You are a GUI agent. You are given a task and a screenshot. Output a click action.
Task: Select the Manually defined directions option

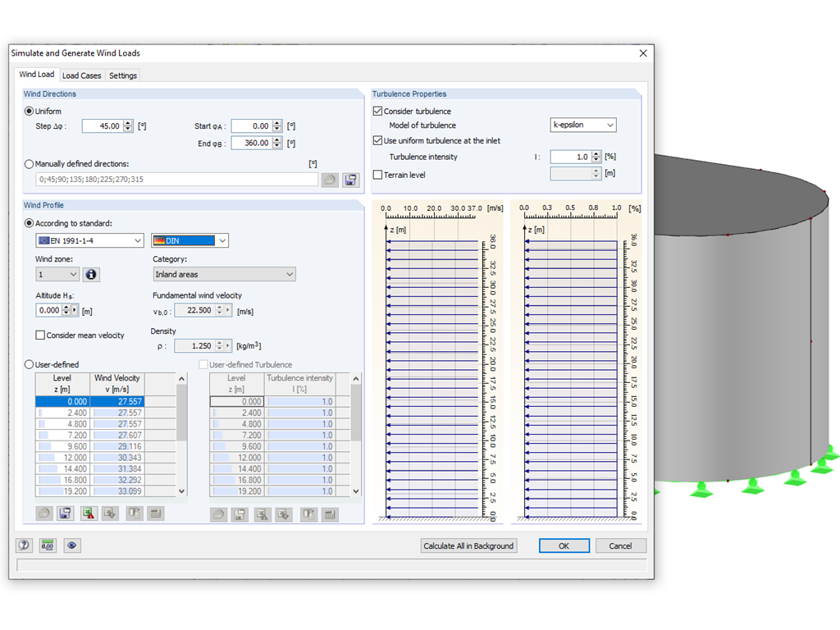(29, 162)
